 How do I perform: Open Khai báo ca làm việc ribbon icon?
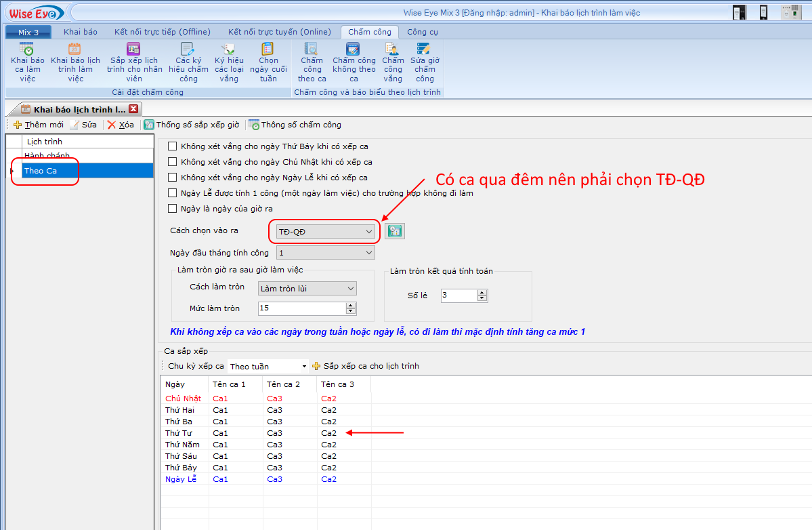(27, 49)
